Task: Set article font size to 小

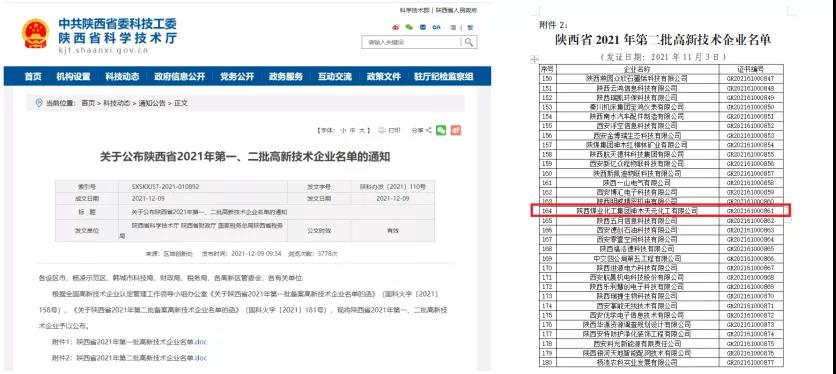Action: pos(343,131)
